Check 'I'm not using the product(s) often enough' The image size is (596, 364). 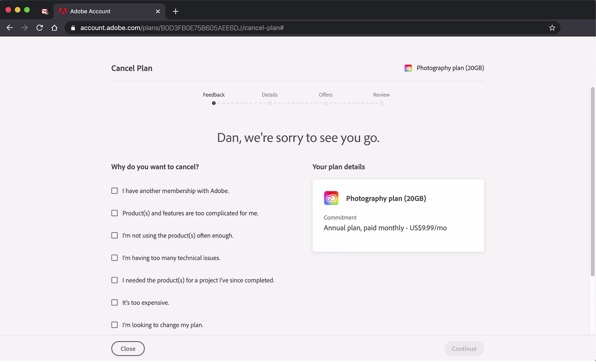[115, 236]
